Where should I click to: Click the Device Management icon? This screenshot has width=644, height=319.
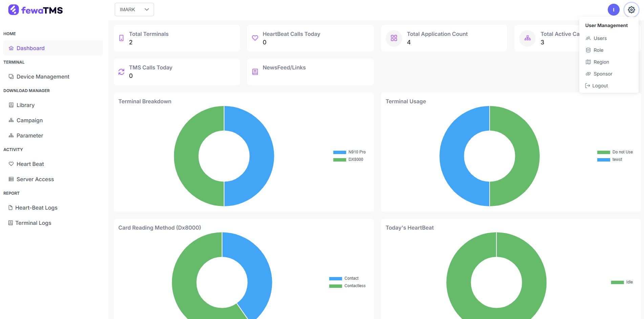(x=11, y=77)
